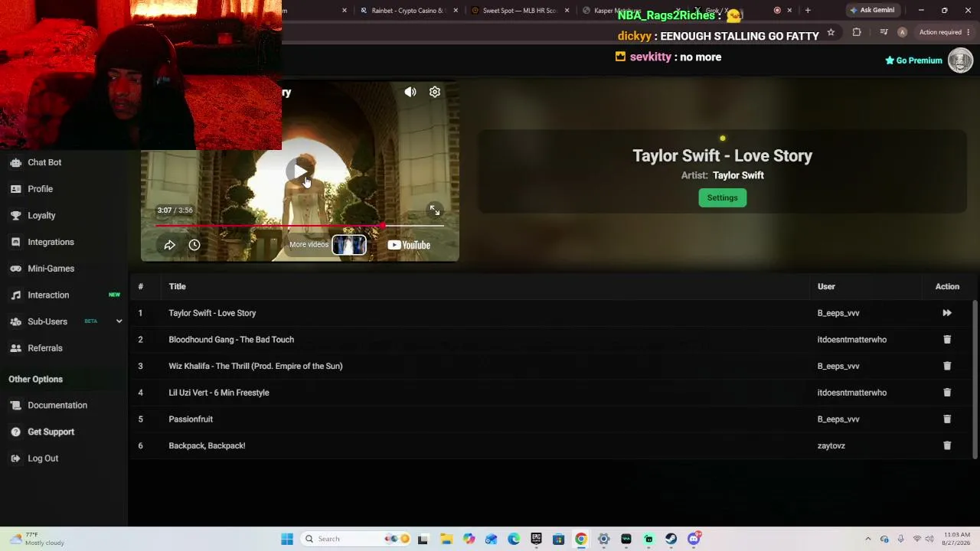Click the queue list scrollbar

(975, 379)
